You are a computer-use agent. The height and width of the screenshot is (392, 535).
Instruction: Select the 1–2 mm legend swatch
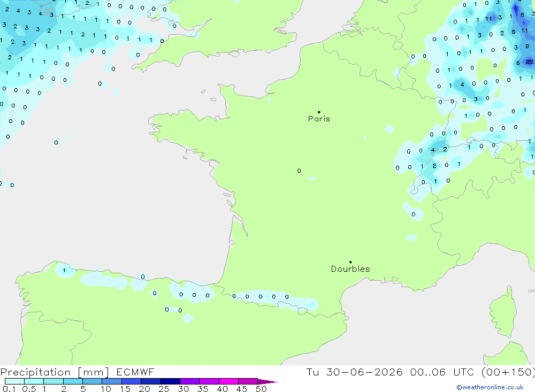point(53,381)
